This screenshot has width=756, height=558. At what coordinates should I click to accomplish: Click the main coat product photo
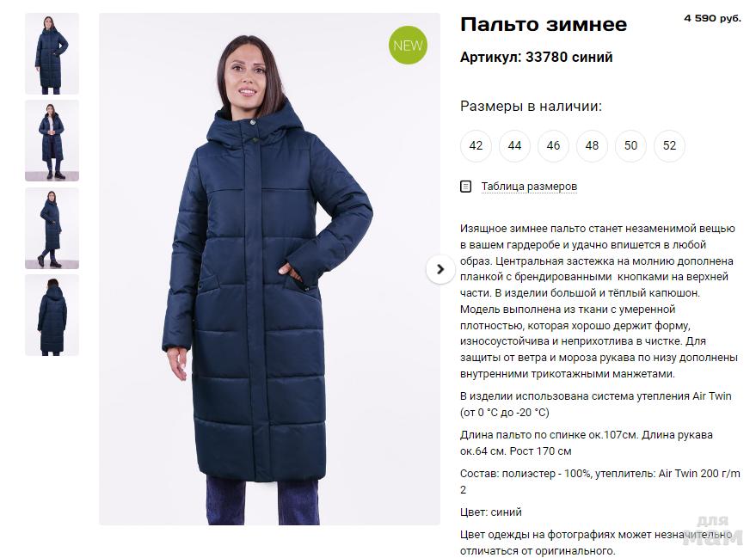coord(269,269)
